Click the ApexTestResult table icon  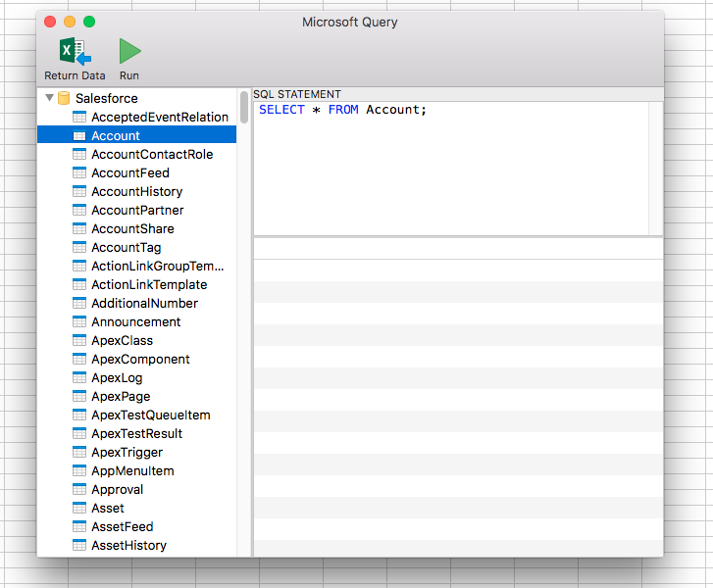click(x=79, y=433)
